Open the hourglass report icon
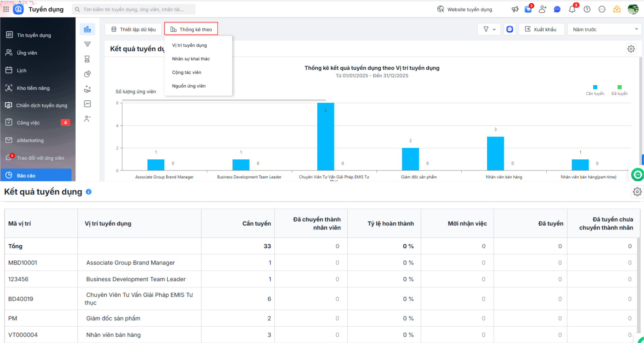644x343 pixels. [x=87, y=59]
